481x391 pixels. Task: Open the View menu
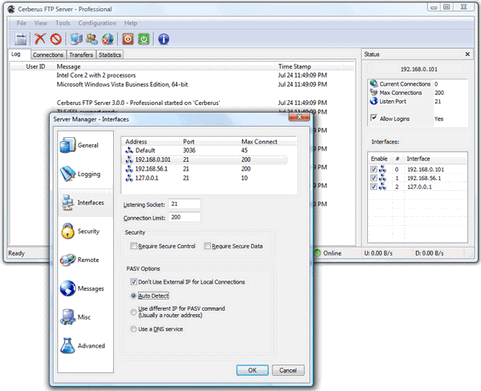click(40, 23)
